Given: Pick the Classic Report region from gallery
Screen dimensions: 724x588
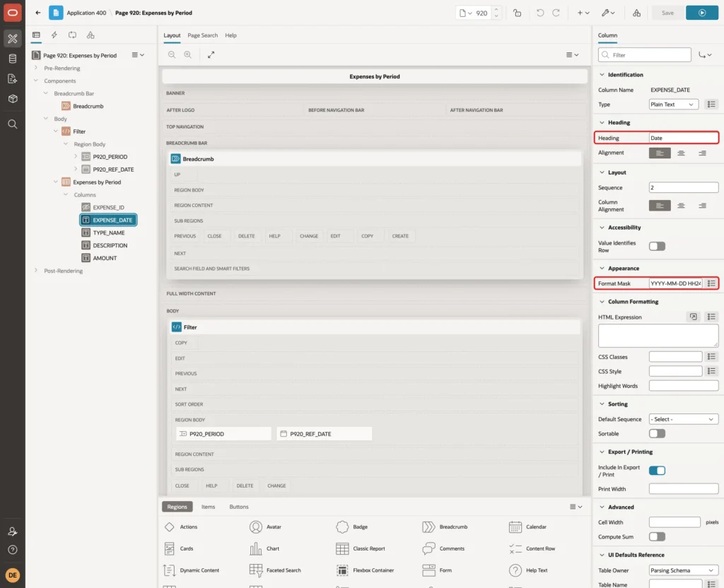Looking at the screenshot, I should (361, 548).
